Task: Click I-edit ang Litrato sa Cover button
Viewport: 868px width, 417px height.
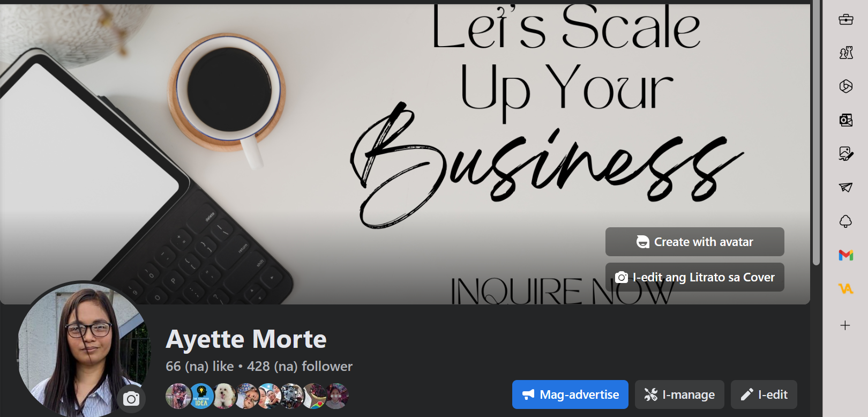Action: (695, 277)
